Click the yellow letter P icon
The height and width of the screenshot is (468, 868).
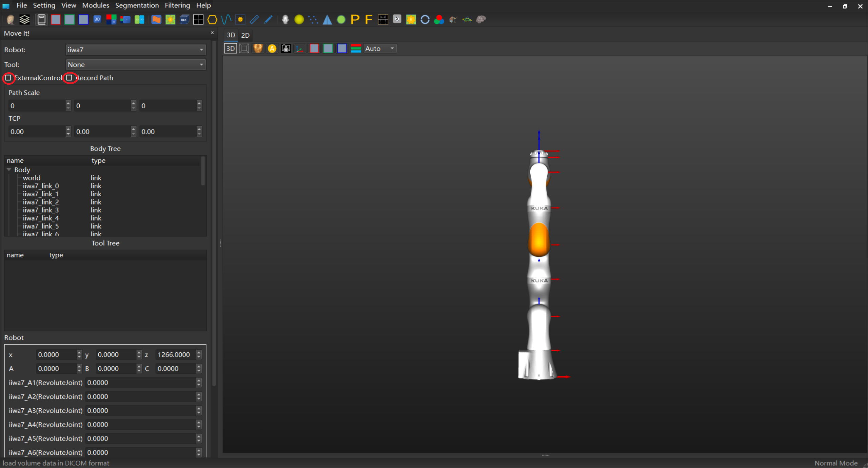[355, 20]
